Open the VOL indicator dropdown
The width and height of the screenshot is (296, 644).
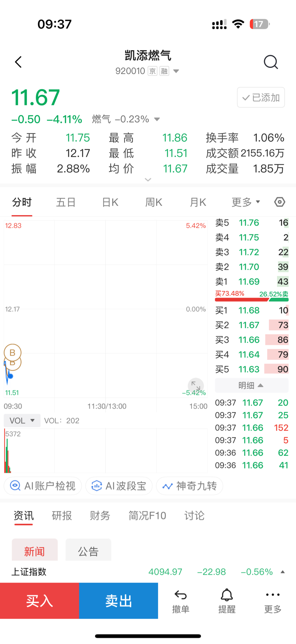click(22, 420)
